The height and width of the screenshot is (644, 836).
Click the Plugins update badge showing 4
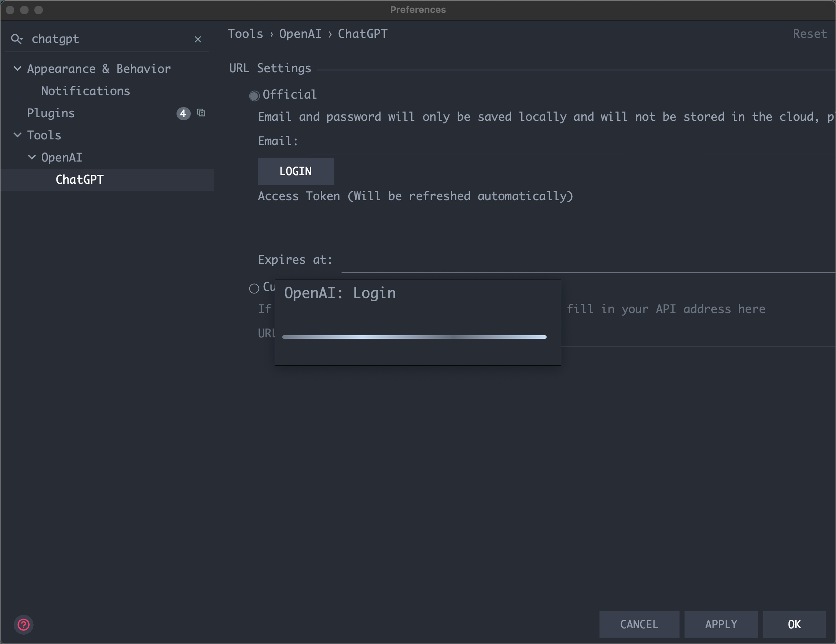pos(183,113)
